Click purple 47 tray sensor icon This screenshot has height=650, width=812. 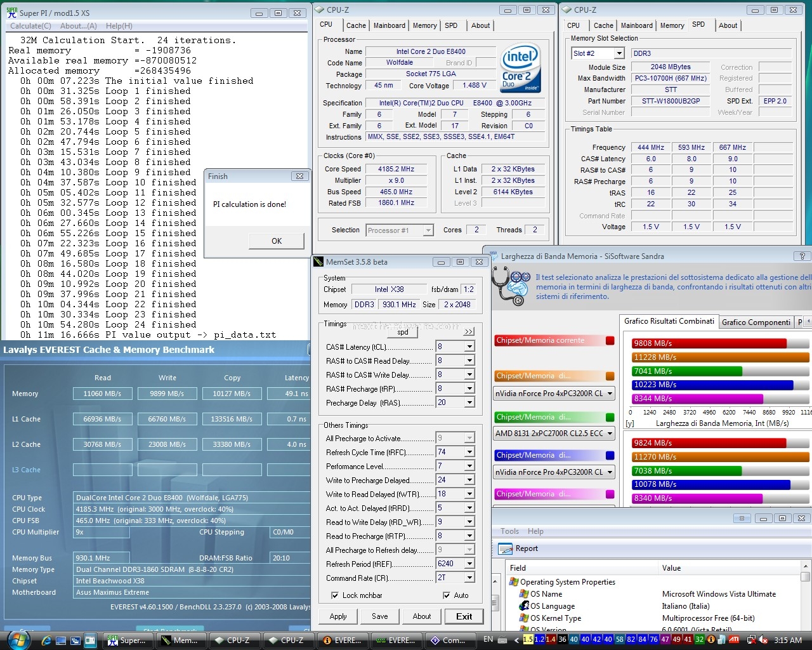(665, 640)
